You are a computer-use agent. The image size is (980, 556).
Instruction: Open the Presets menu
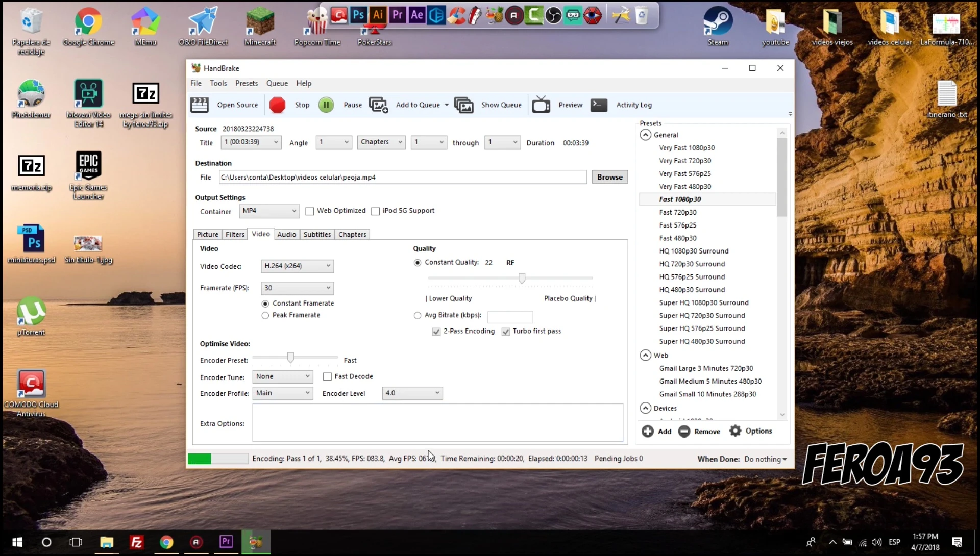click(247, 83)
